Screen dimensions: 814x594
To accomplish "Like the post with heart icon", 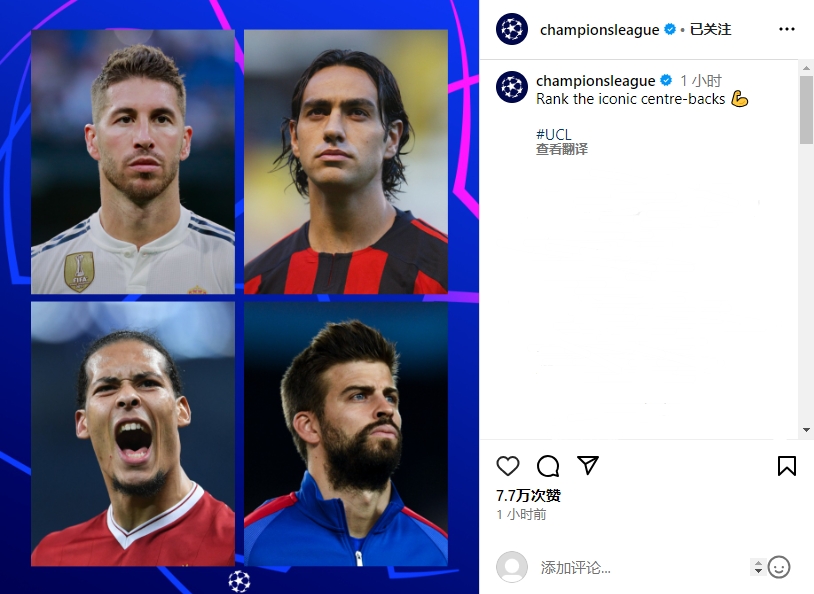I will tap(508, 466).
